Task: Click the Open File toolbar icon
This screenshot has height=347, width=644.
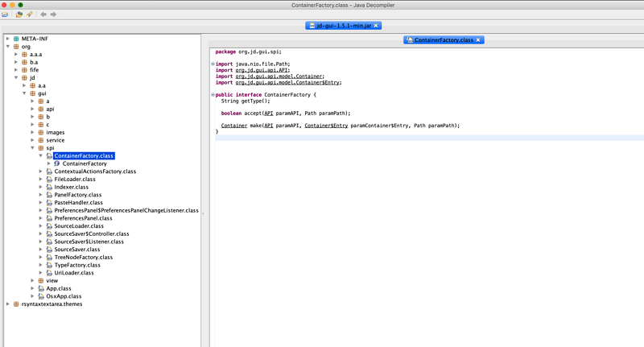Action: [x=6, y=14]
